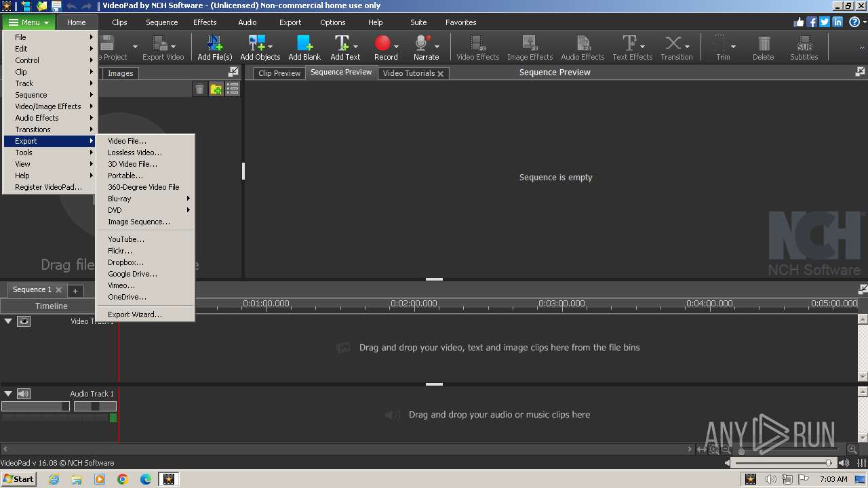
Task: Open the Effects ribbon tab
Action: [x=205, y=22]
